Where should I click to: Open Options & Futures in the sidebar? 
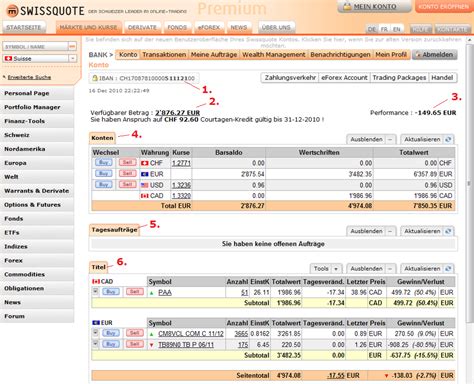pyautogui.click(x=37, y=205)
